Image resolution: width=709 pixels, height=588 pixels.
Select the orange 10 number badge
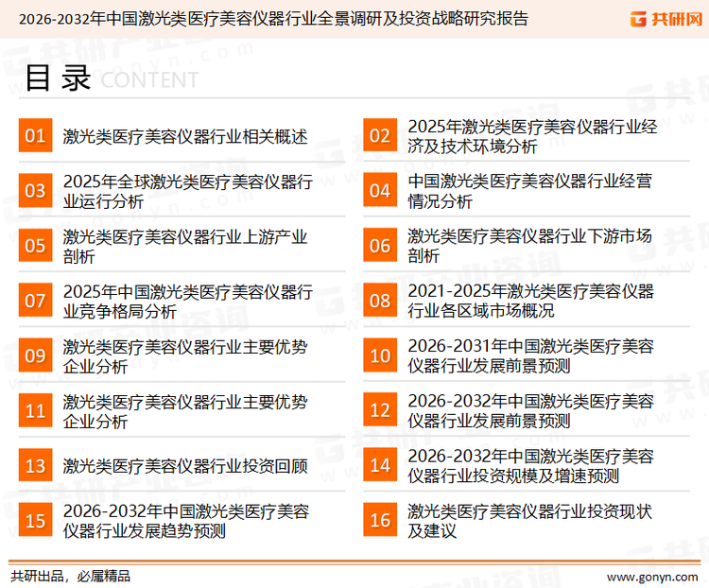380,355
